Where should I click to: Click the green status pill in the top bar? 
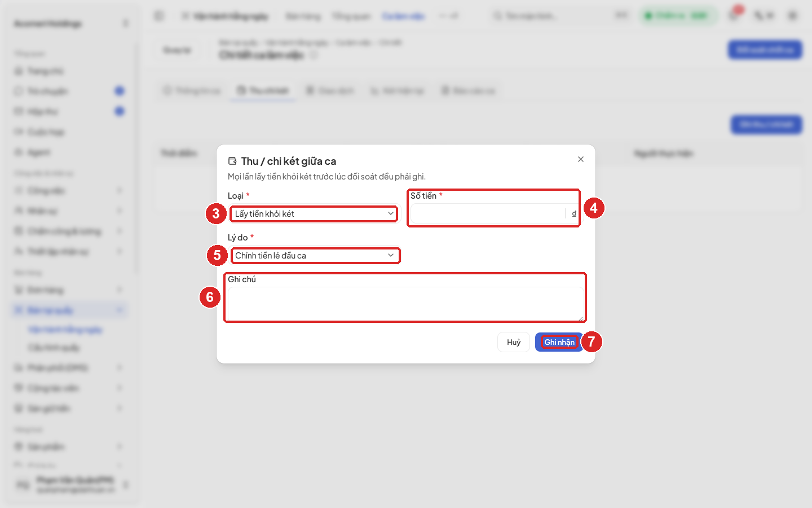(678, 16)
